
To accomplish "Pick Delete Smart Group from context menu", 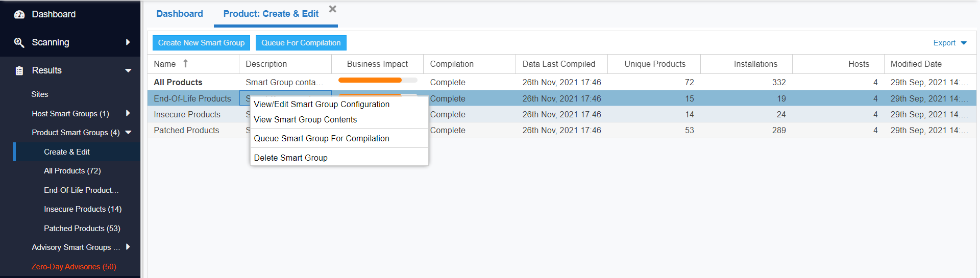I will coord(290,158).
